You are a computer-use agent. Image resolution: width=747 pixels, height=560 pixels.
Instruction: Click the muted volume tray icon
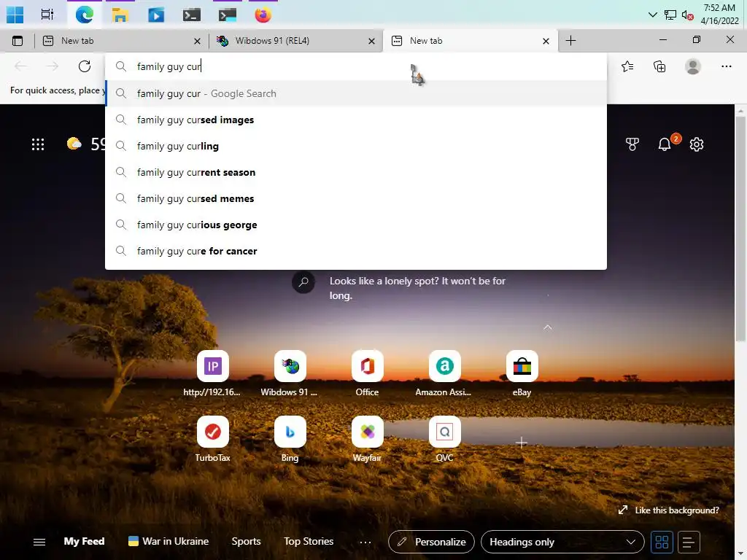(x=687, y=15)
